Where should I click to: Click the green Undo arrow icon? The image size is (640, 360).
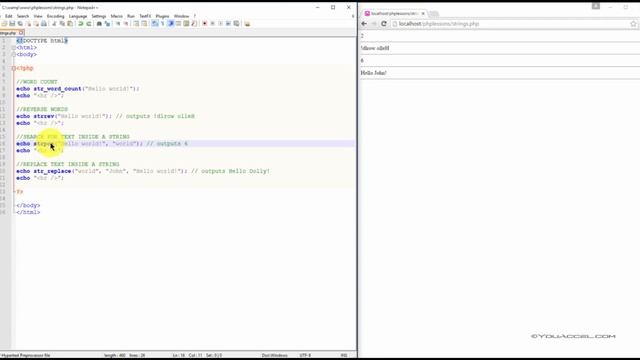(81, 24)
